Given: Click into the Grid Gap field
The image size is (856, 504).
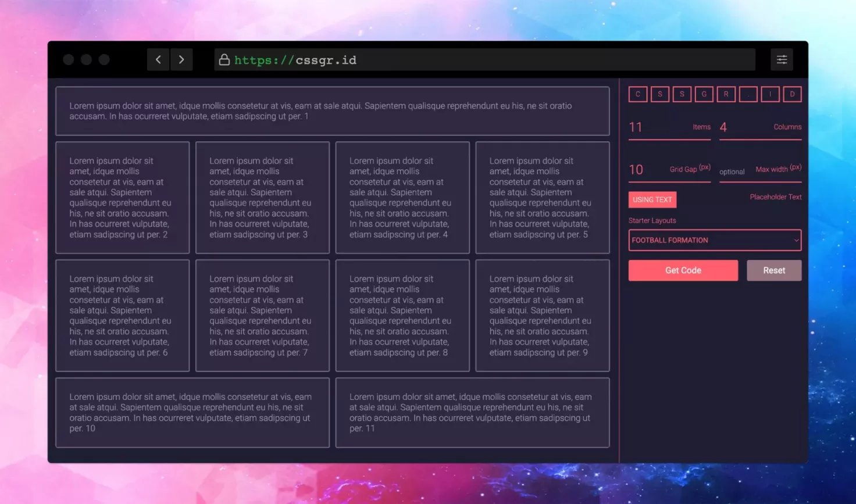Looking at the screenshot, I should coord(647,170).
